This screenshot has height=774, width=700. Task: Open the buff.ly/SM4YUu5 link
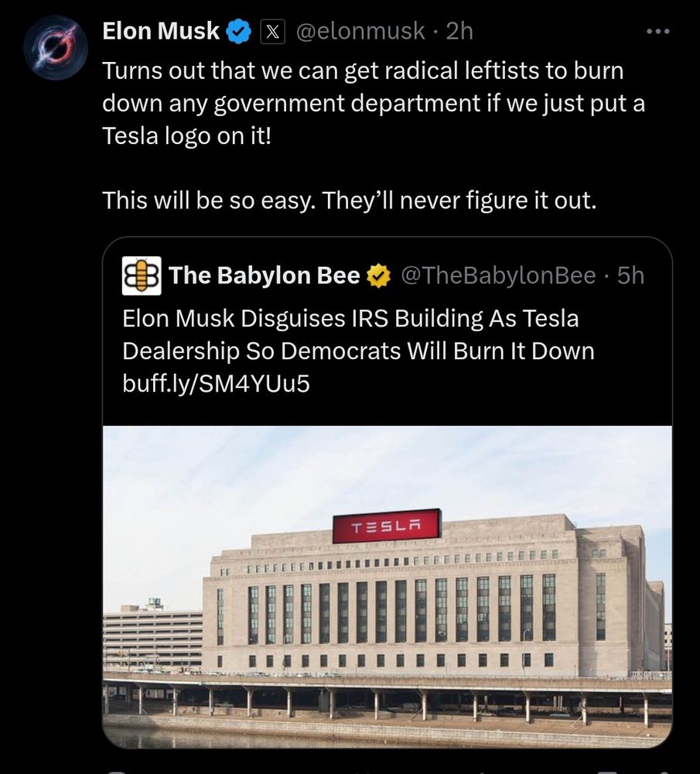216,383
